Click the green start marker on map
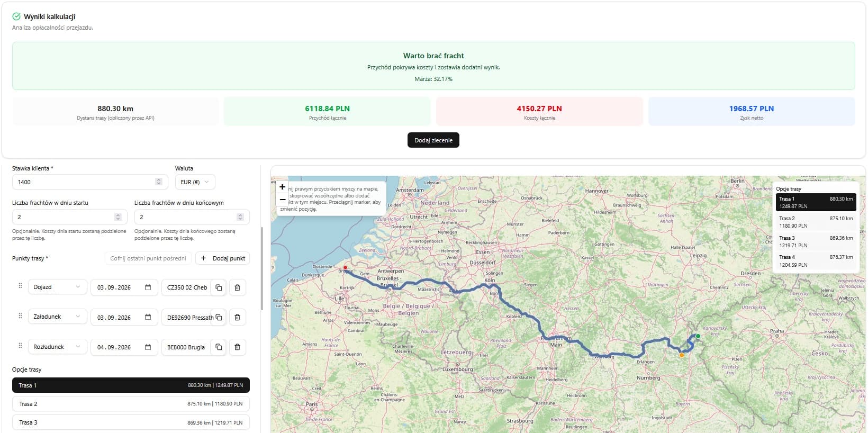This screenshot has width=868, height=433. point(698,336)
